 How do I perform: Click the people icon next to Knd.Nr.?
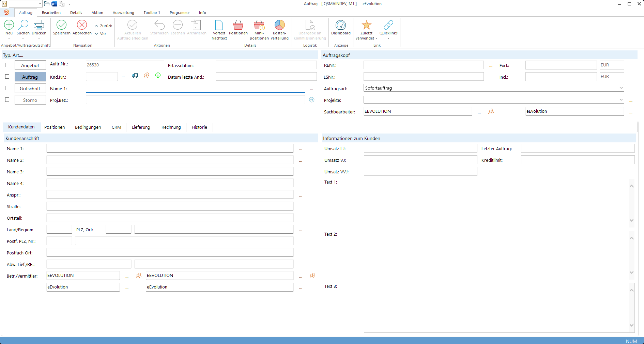click(x=147, y=75)
